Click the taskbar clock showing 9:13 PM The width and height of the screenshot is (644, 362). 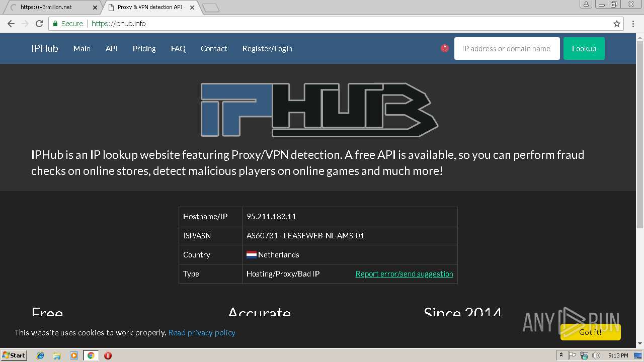(618, 355)
